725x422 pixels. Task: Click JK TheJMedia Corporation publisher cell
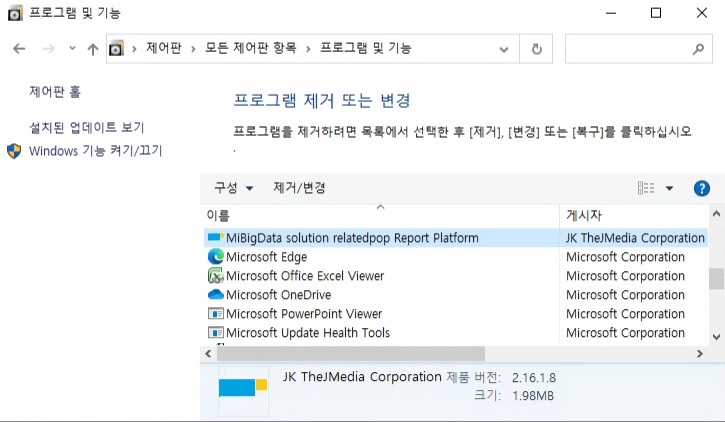pyautogui.click(x=635, y=238)
